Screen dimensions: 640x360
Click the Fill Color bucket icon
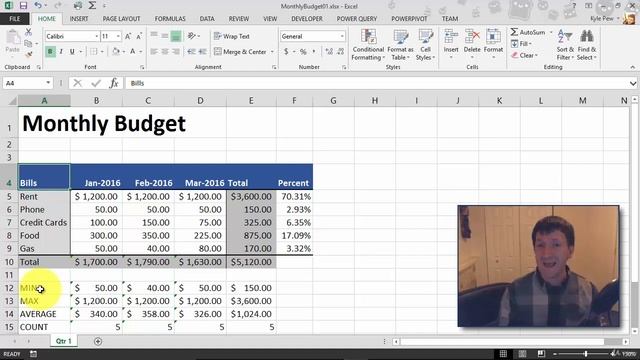(x=116, y=51)
